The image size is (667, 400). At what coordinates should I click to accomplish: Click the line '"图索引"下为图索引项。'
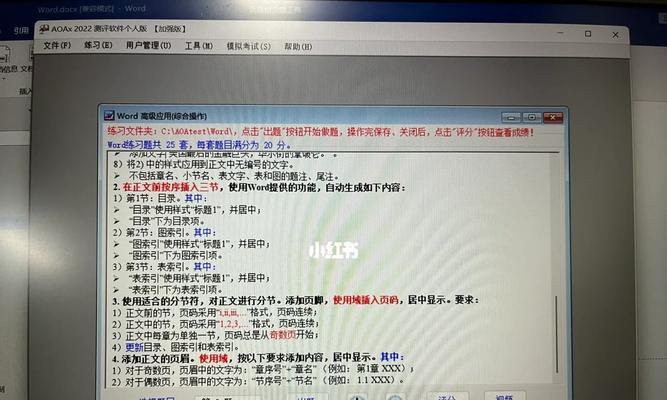pos(175,255)
